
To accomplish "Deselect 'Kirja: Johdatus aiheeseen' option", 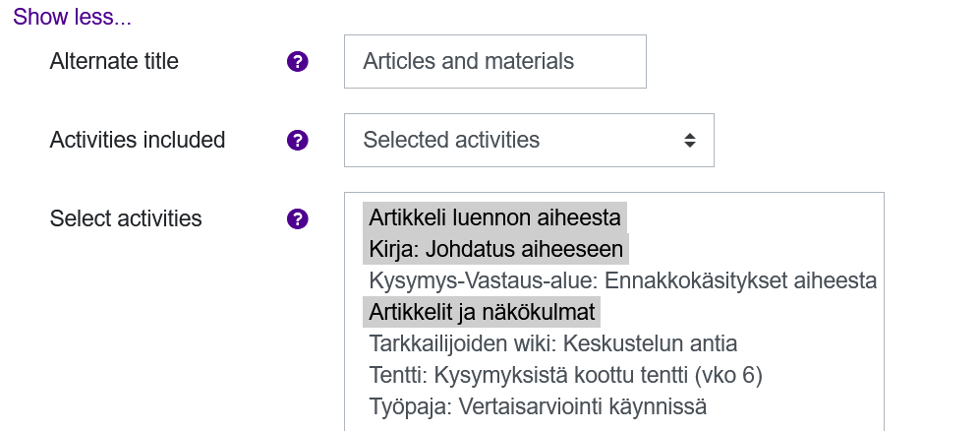I will click(x=495, y=249).
